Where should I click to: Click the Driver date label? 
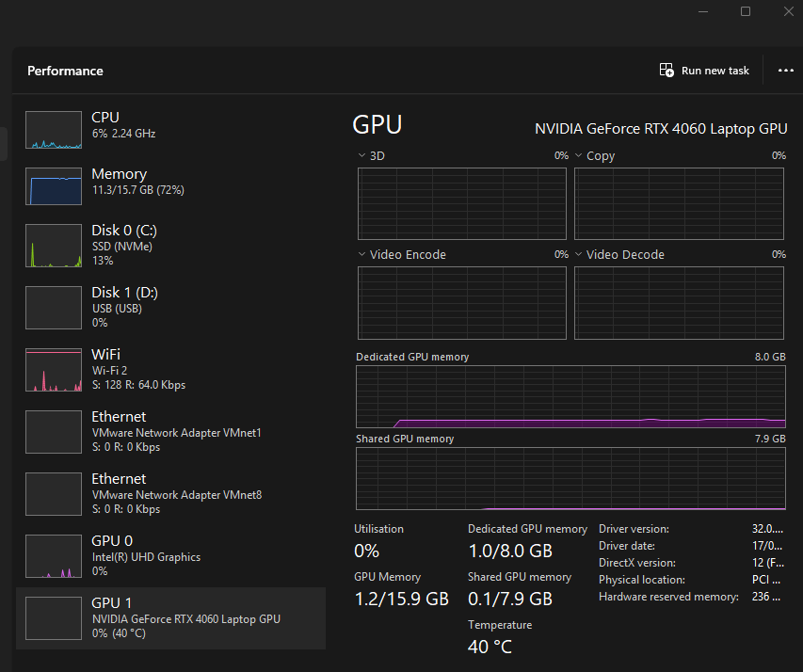point(627,546)
